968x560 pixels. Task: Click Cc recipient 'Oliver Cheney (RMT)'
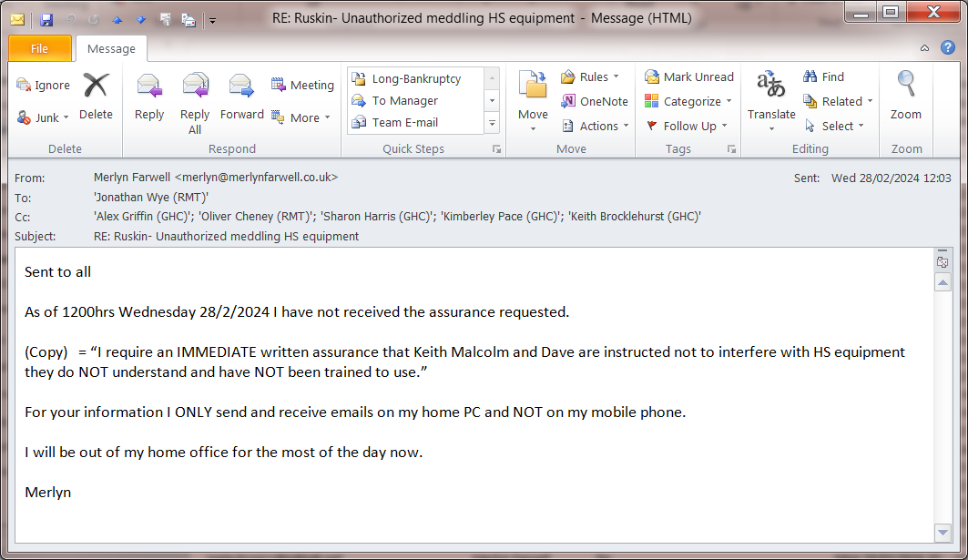256,217
